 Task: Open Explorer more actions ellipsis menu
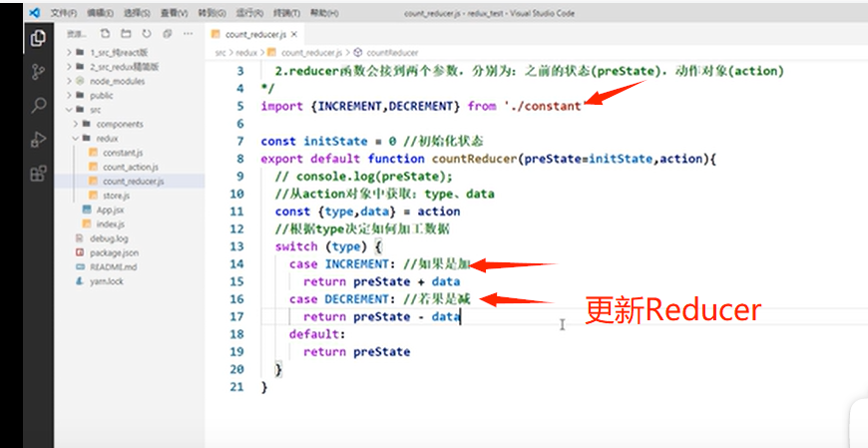[x=188, y=34]
